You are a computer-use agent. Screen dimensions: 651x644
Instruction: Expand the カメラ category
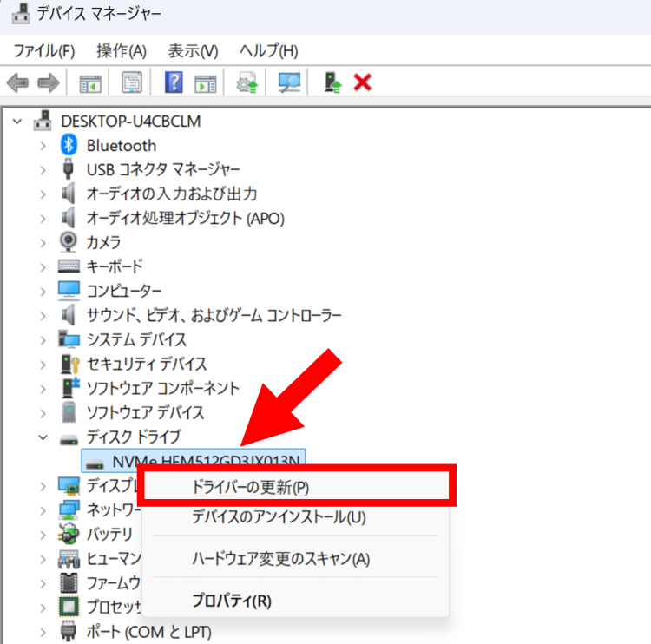click(x=43, y=242)
